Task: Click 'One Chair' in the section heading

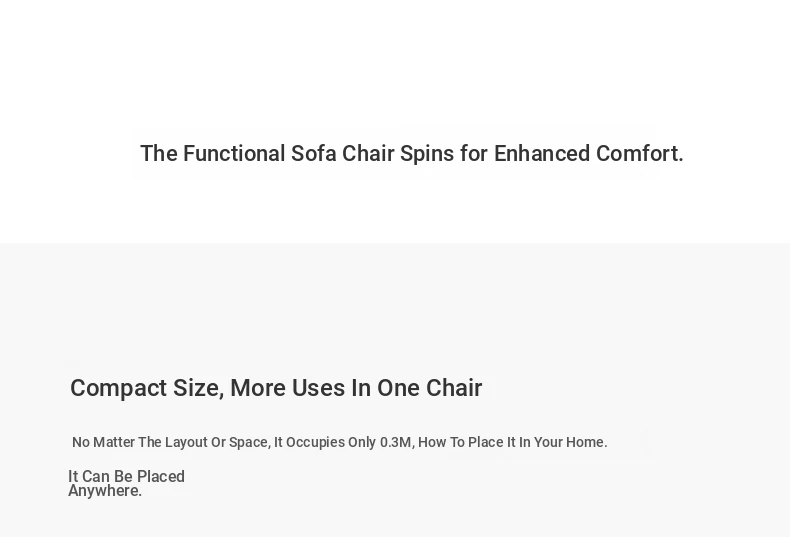Action: (429, 388)
